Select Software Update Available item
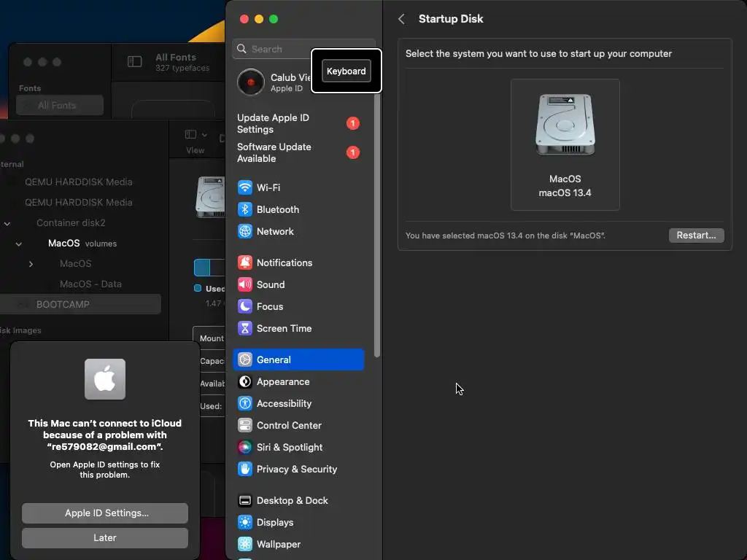 click(x=298, y=152)
